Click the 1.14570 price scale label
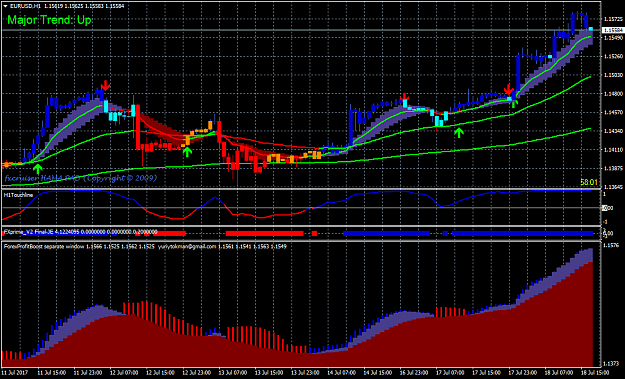 click(x=613, y=113)
